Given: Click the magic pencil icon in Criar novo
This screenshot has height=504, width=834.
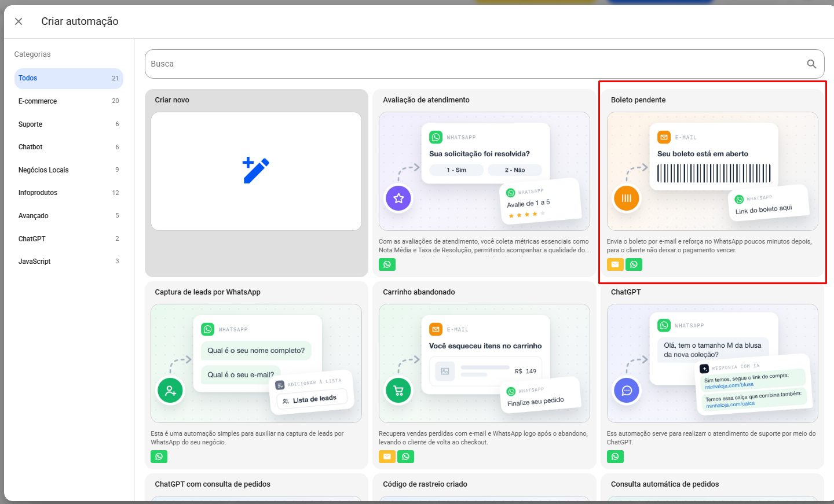Looking at the screenshot, I should (256, 171).
